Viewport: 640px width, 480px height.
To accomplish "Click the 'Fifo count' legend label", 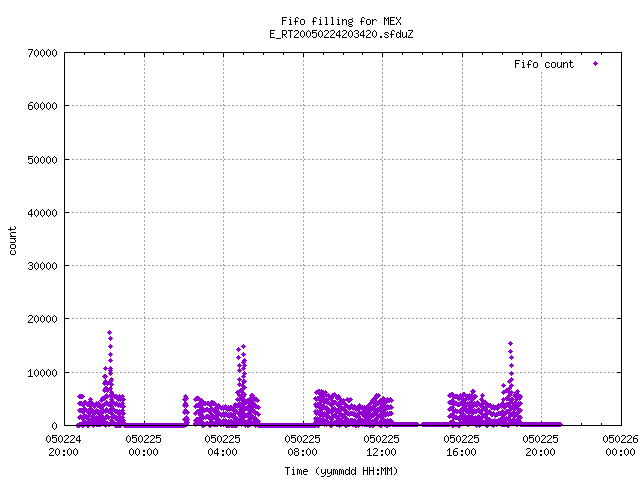I will (544, 64).
